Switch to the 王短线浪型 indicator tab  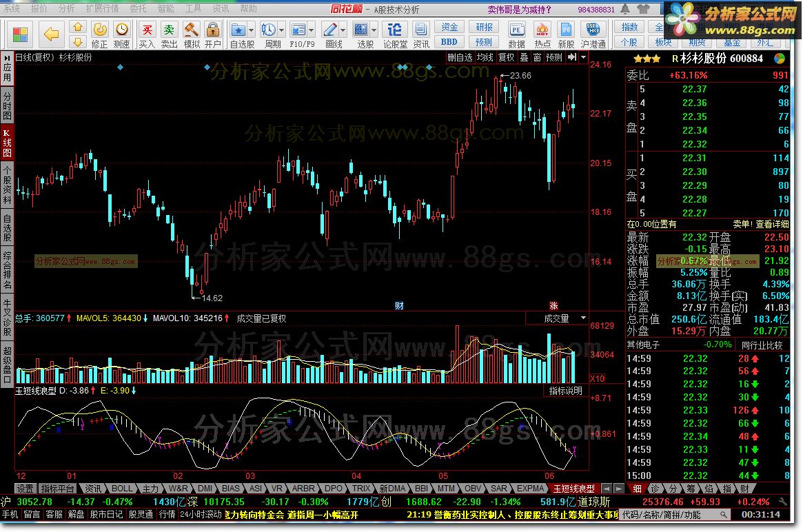tap(573, 489)
